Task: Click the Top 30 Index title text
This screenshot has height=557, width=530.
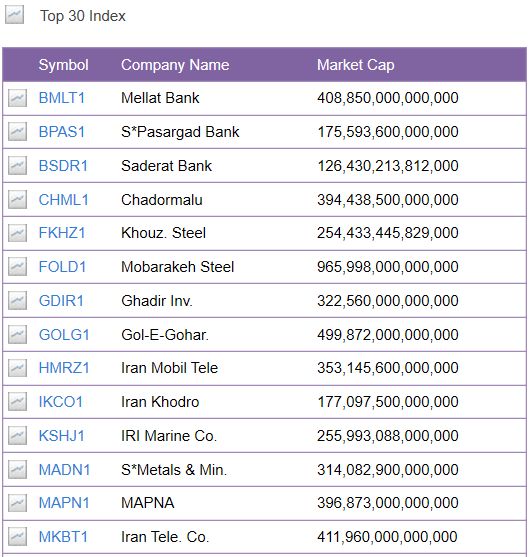Action: [83, 16]
